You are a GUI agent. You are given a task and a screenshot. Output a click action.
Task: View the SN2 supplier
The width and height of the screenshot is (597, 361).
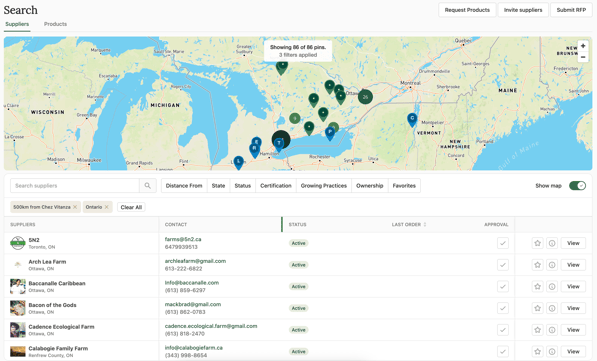point(573,243)
